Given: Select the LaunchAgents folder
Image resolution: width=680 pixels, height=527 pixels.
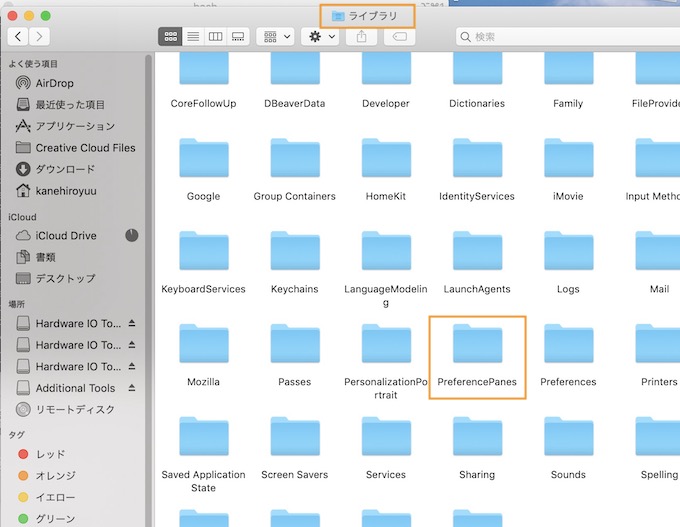Looking at the screenshot, I should (x=477, y=251).
